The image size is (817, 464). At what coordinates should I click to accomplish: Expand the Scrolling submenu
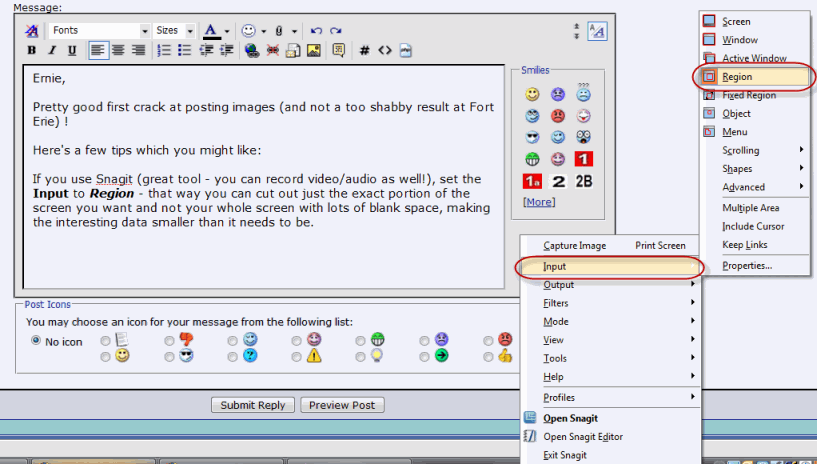click(x=754, y=151)
